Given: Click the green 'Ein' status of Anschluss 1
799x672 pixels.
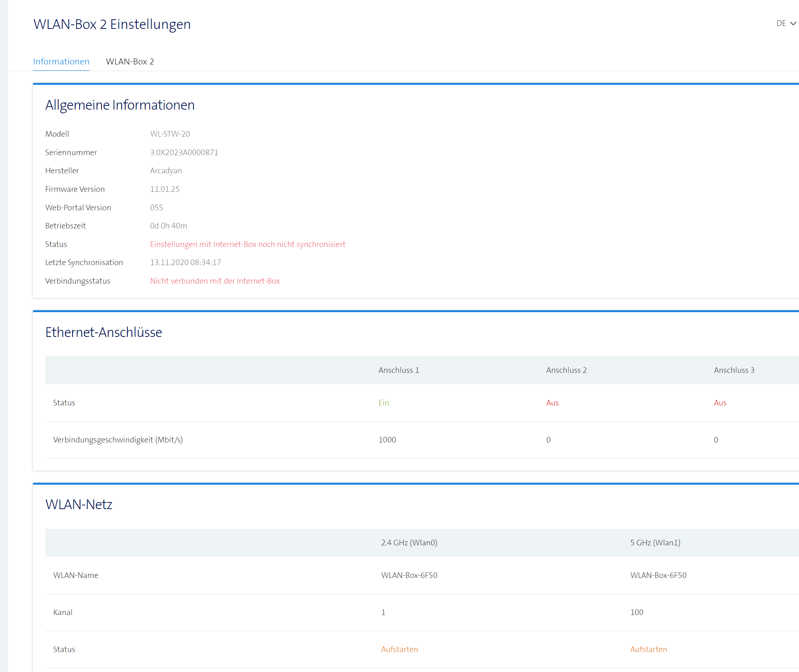Looking at the screenshot, I should pyautogui.click(x=383, y=403).
